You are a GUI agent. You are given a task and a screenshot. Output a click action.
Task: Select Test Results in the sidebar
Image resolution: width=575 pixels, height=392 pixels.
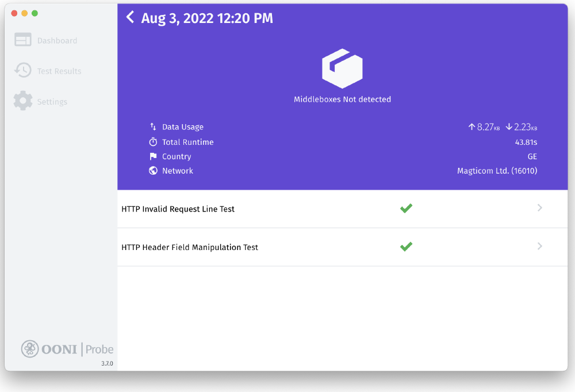52,70
